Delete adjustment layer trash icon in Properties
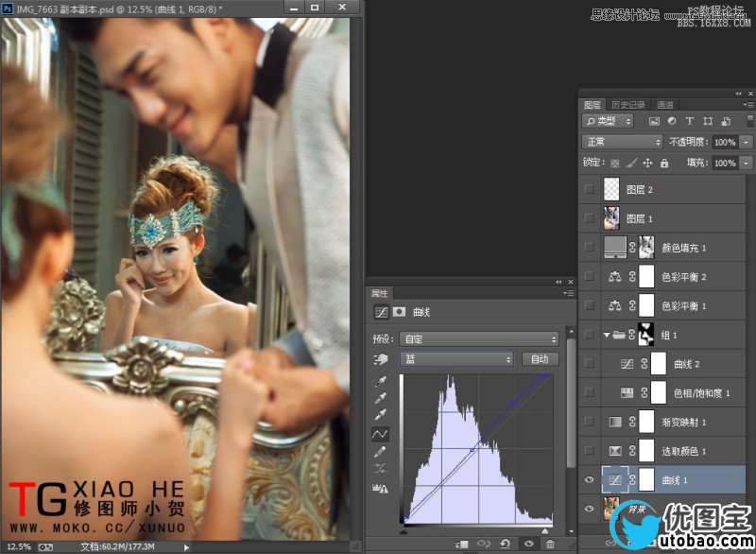756x554 pixels. tap(550, 545)
